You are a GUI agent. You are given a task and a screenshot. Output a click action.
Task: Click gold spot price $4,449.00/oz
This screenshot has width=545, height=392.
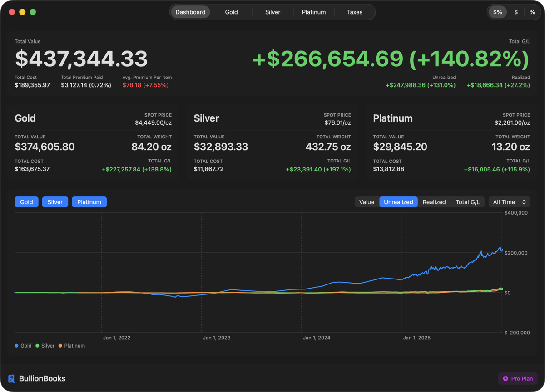pyautogui.click(x=153, y=122)
